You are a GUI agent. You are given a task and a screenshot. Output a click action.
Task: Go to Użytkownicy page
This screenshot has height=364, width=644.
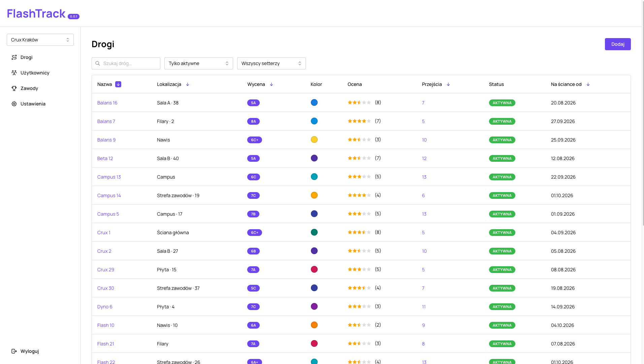tap(40, 73)
